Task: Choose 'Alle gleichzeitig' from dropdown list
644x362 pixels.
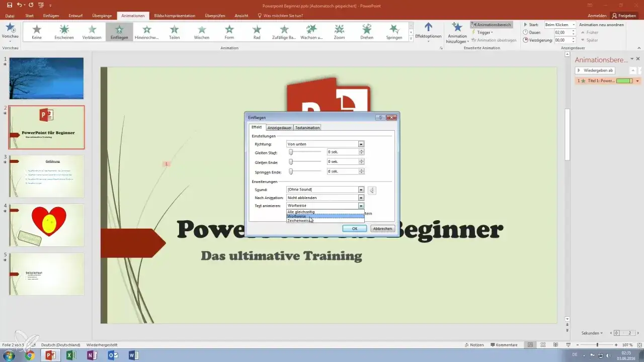Action: click(325, 212)
